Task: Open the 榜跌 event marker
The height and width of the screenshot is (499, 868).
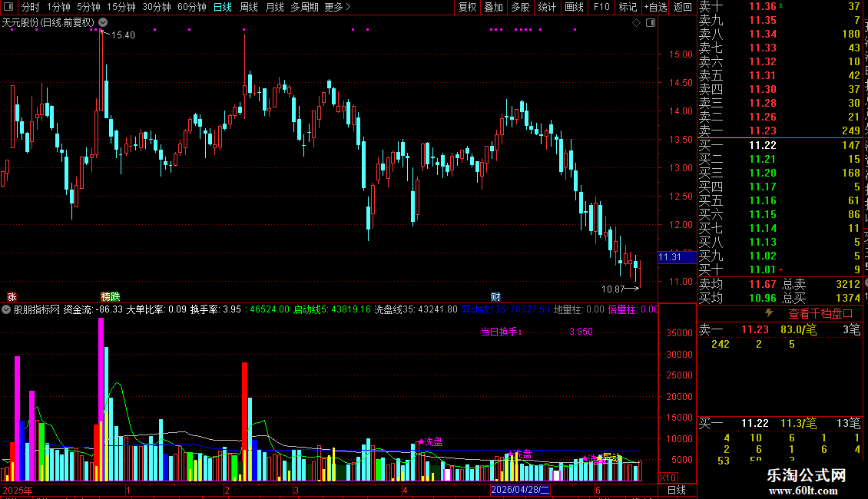Action: click(x=110, y=297)
